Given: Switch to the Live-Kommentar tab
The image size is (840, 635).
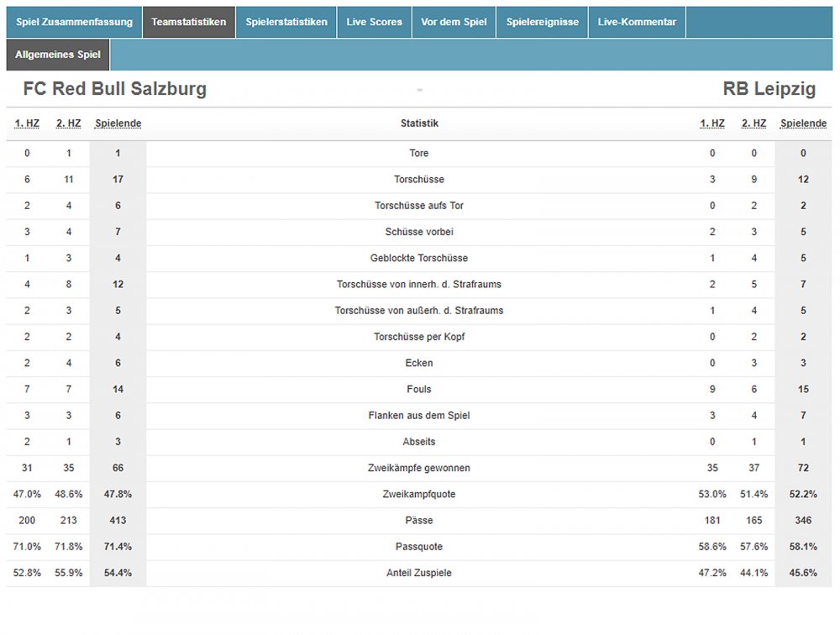Looking at the screenshot, I should (637, 22).
